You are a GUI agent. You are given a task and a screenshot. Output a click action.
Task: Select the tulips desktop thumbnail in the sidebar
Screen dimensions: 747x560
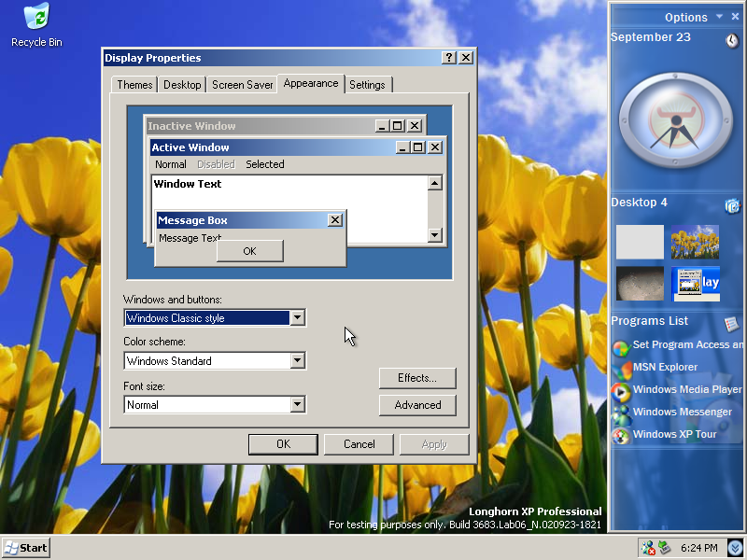[695, 242]
